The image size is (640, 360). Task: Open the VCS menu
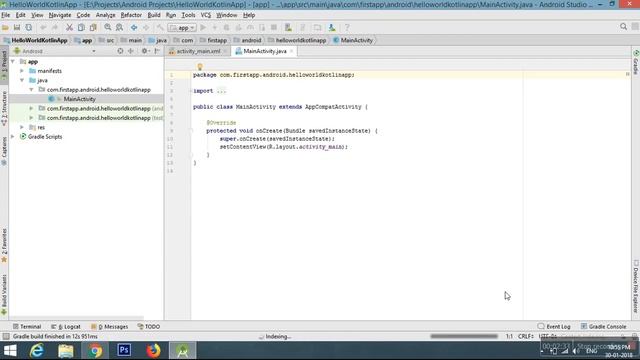coord(206,15)
